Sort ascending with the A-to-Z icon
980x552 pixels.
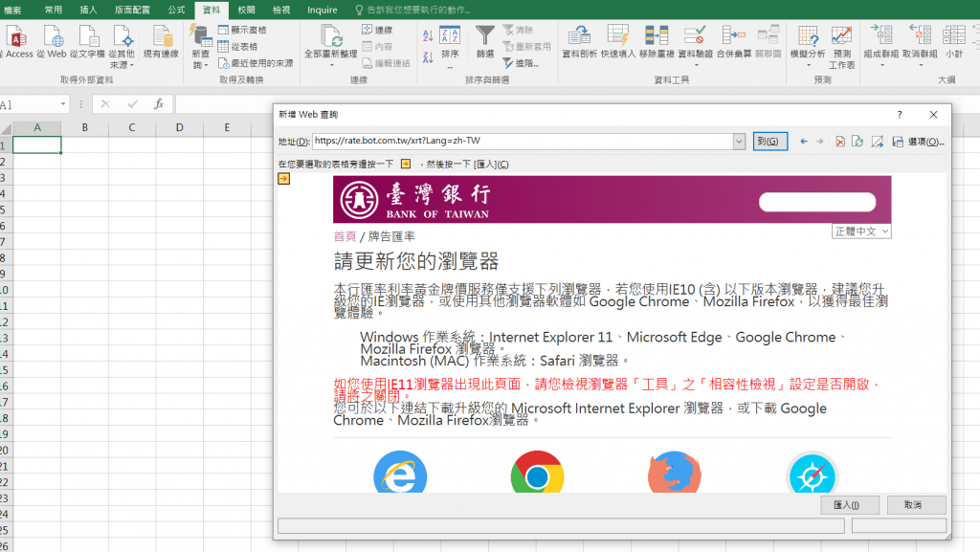(428, 35)
